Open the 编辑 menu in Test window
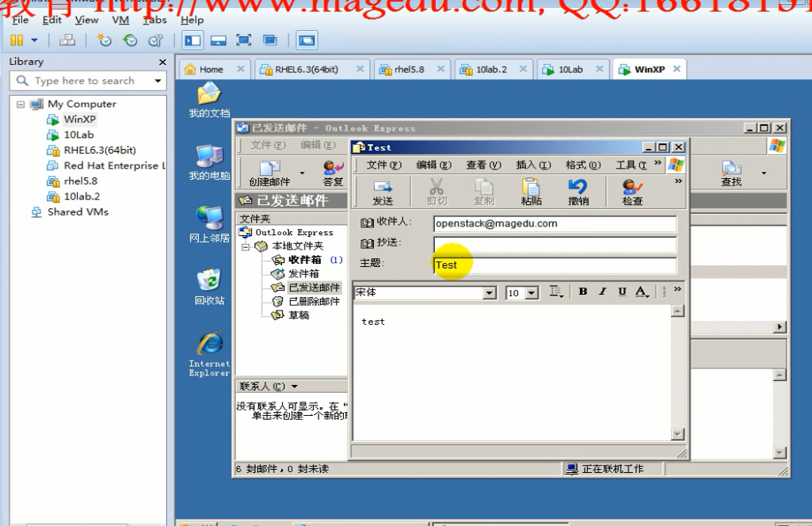Viewport: 812px width, 526px height. click(x=433, y=165)
